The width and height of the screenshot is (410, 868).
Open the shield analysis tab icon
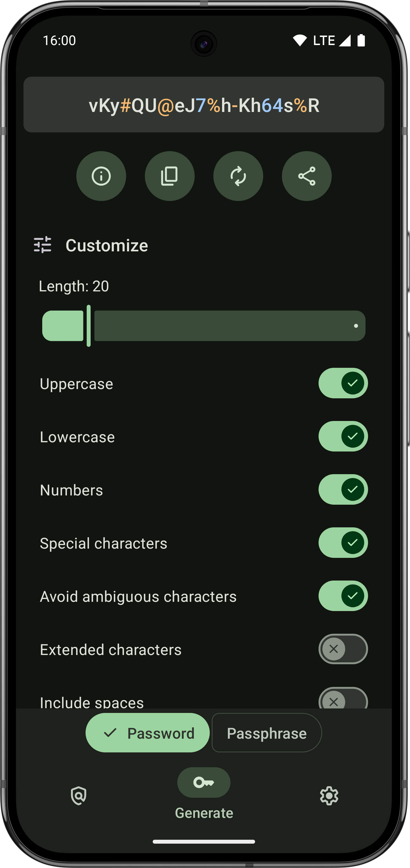[79, 796]
